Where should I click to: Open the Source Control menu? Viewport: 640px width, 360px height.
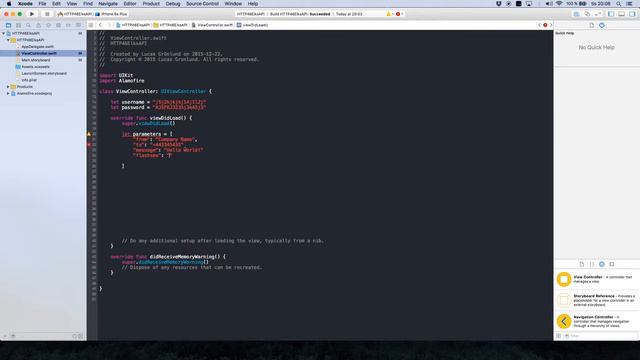(x=202, y=4)
